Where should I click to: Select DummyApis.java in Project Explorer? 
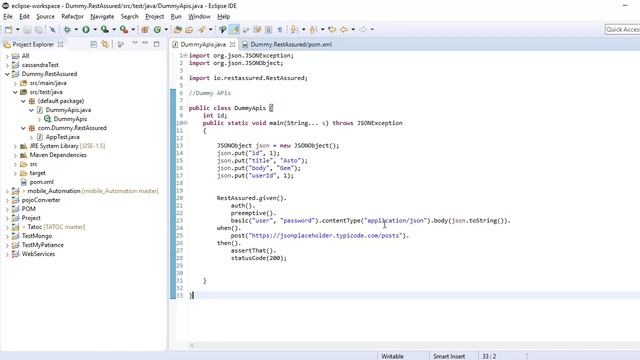(x=68, y=110)
